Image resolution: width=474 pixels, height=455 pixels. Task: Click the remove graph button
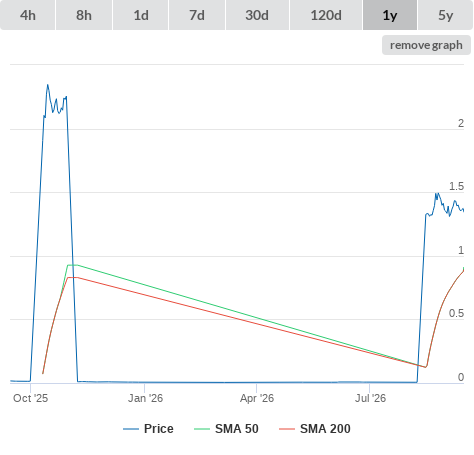(426, 45)
